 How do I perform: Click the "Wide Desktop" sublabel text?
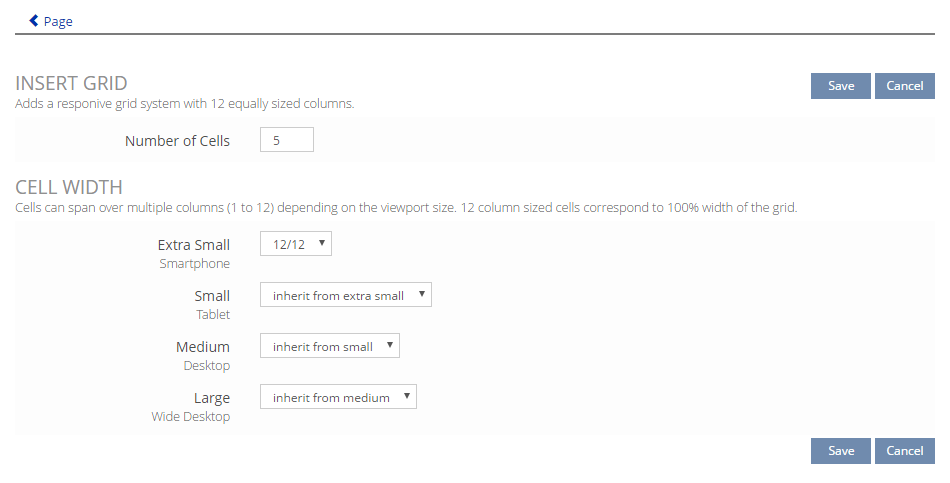(190, 416)
